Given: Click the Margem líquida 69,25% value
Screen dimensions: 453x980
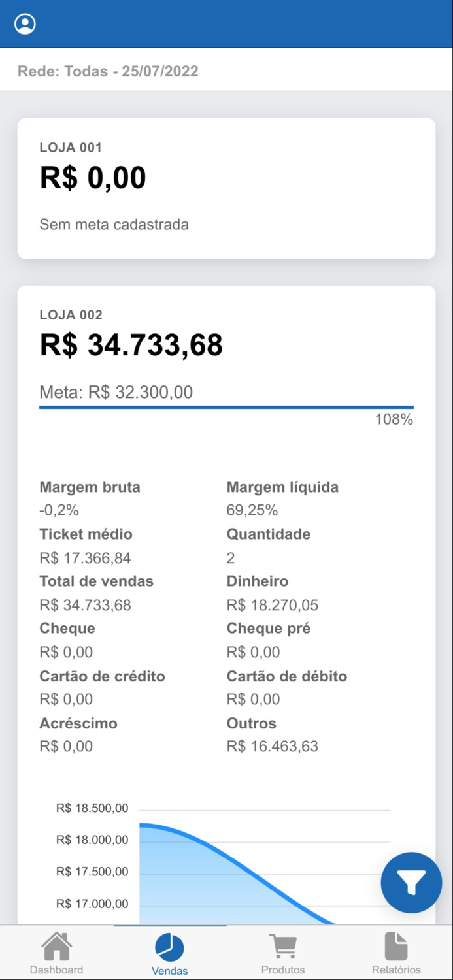Looking at the screenshot, I should pos(252,510).
